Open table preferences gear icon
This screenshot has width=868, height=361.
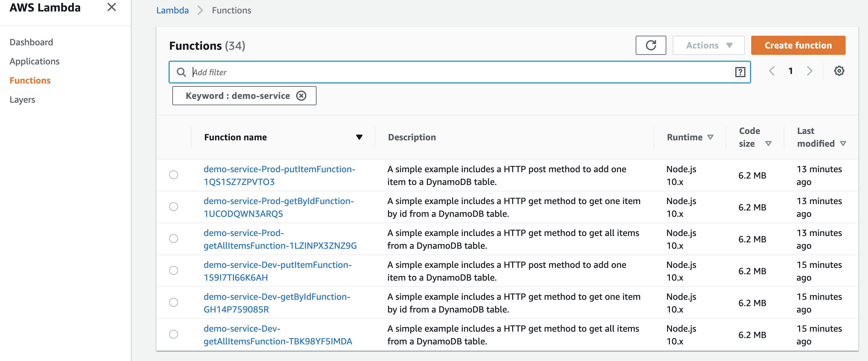pos(839,71)
